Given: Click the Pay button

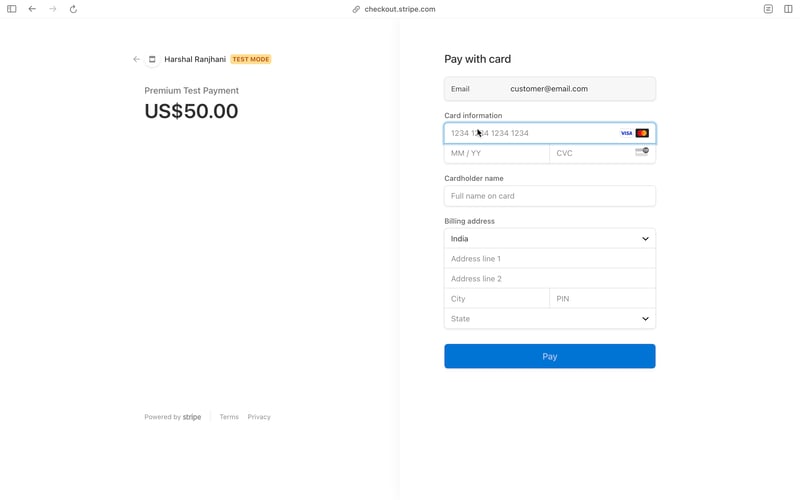Looking at the screenshot, I should tap(550, 356).
